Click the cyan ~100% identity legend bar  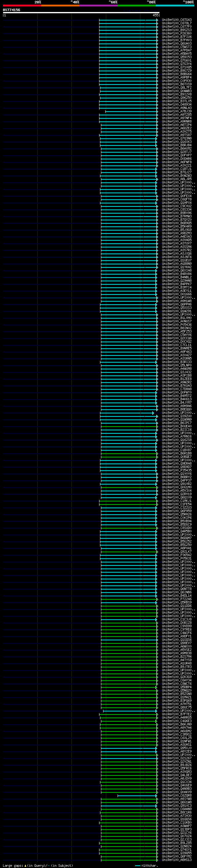coord(175,6)
